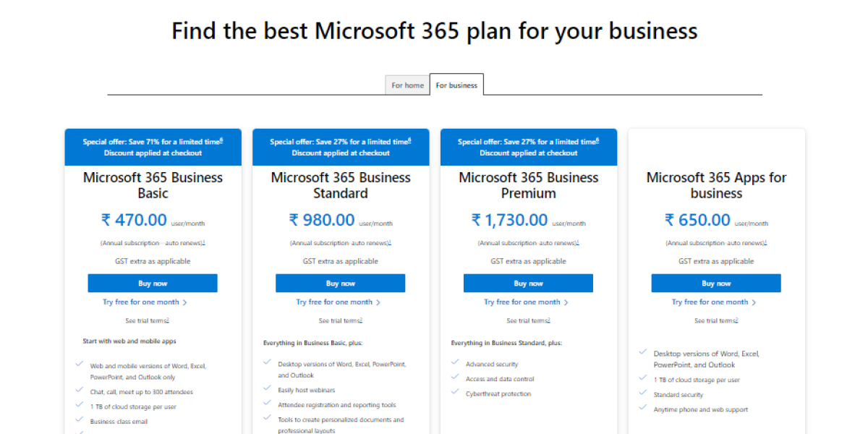Open footnote on Business Basic special offer banner
This screenshot has height=434, width=868.
(222, 141)
